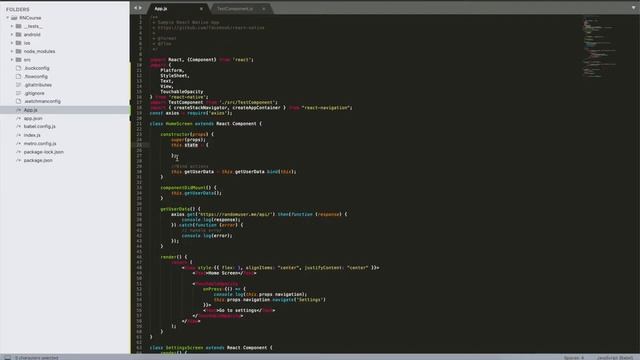The image size is (640, 360).
Task: Click the .flowconfig file icon
Action: (18, 76)
